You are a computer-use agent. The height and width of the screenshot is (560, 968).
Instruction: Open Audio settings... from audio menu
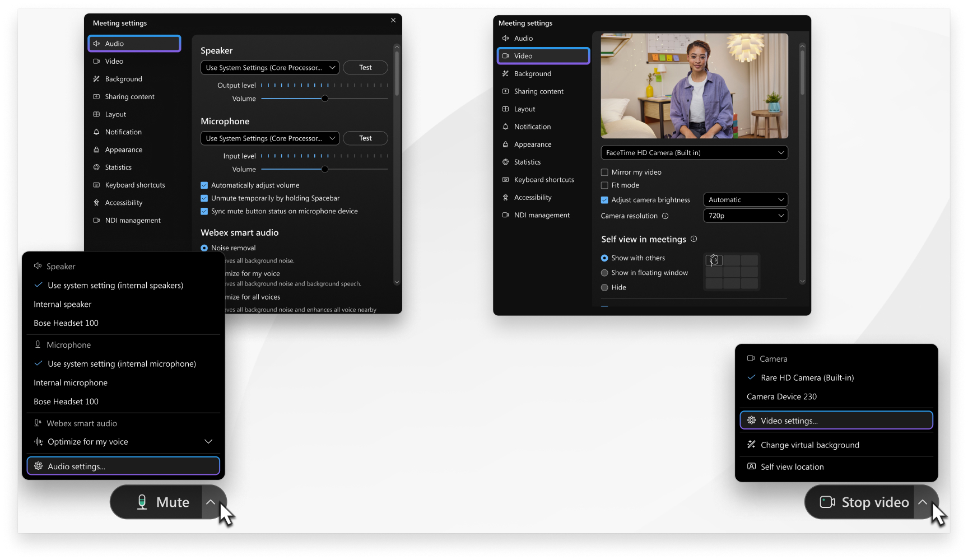click(123, 466)
